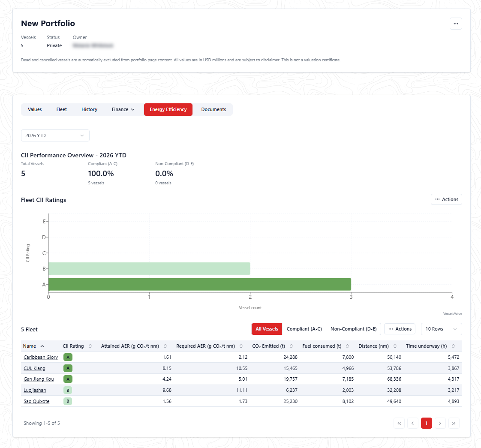Viewport: 481px width, 448px height.
Task: Switch to the Values tab
Action: (35, 110)
